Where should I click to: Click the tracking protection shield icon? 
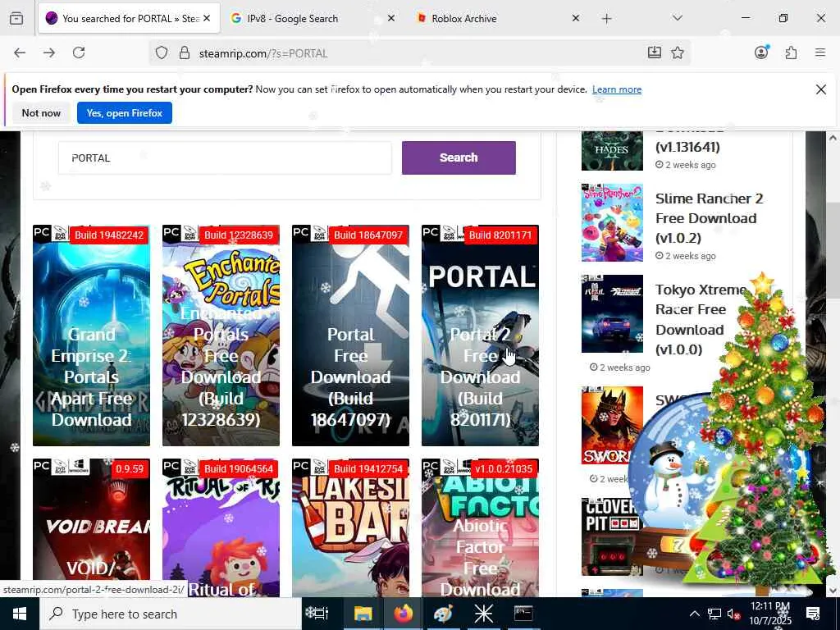pos(162,53)
